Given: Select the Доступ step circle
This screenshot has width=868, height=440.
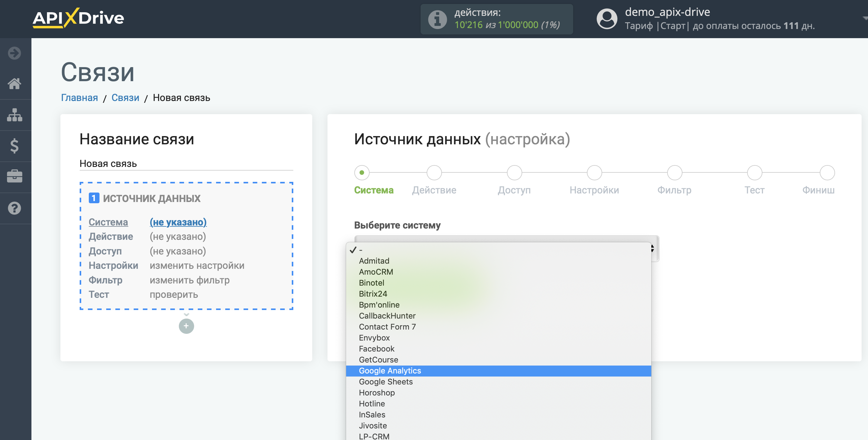Looking at the screenshot, I should 514,172.
